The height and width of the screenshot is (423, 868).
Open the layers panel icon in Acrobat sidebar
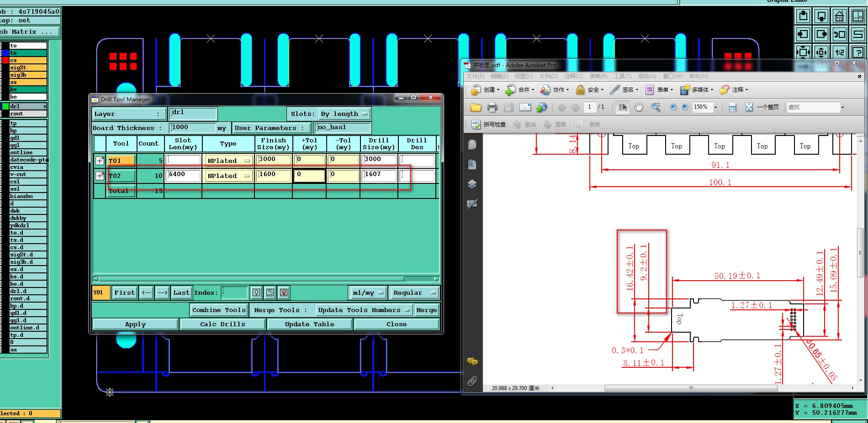[472, 184]
